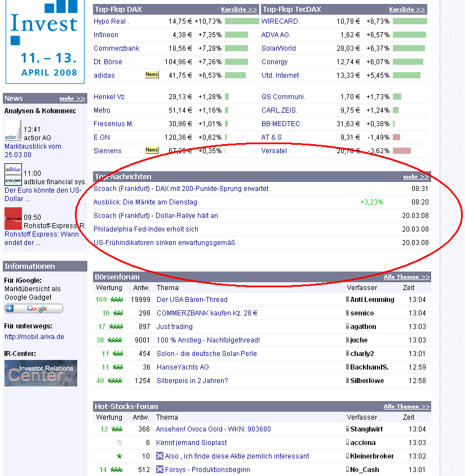Open the red Derivate Express thumbnail
This screenshot has height=476, width=465.
click(x=13, y=219)
